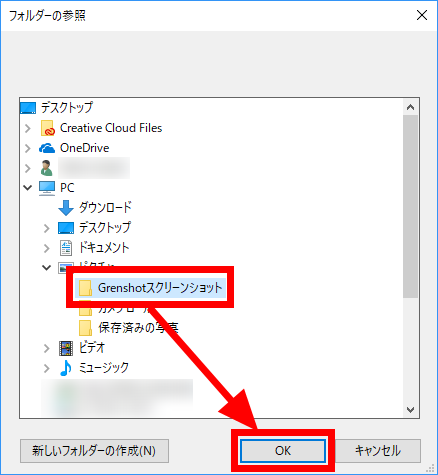
Task: Click the OneDrive cloud icon
Action: click(47, 148)
